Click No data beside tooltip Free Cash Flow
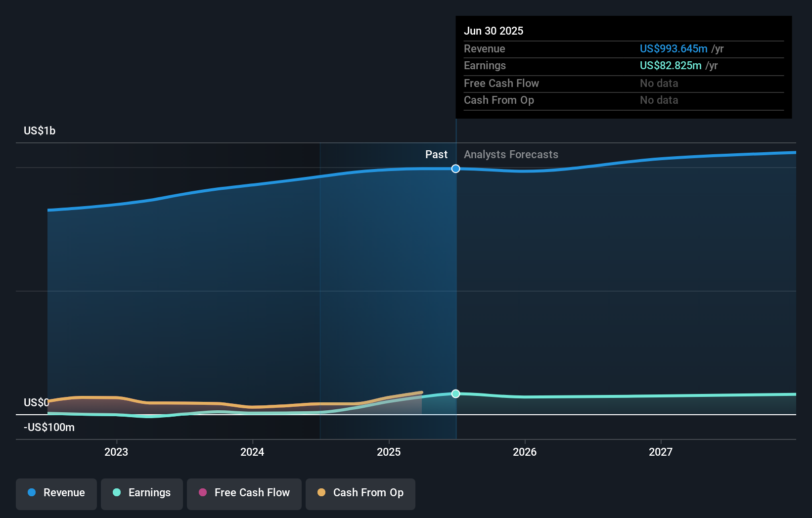The image size is (812, 518). click(x=659, y=83)
